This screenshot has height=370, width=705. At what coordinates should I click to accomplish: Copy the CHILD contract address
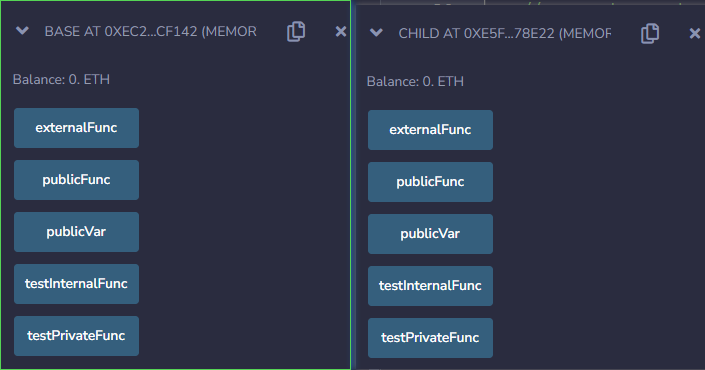(x=650, y=34)
